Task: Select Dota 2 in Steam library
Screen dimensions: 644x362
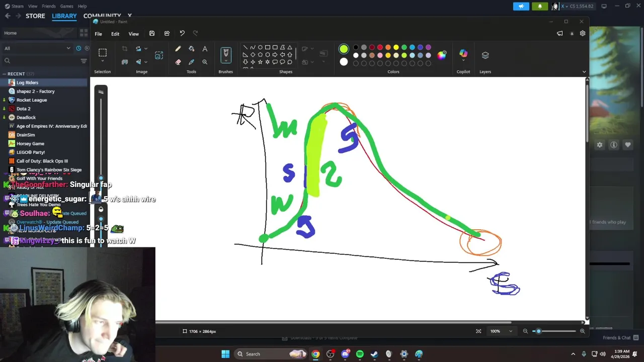Action: coord(23,109)
